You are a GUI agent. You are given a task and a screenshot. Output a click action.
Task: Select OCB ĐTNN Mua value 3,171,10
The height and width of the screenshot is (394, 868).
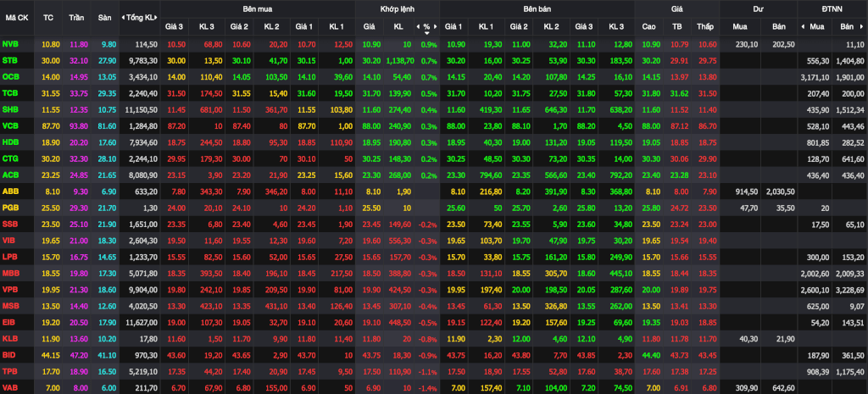pos(815,77)
